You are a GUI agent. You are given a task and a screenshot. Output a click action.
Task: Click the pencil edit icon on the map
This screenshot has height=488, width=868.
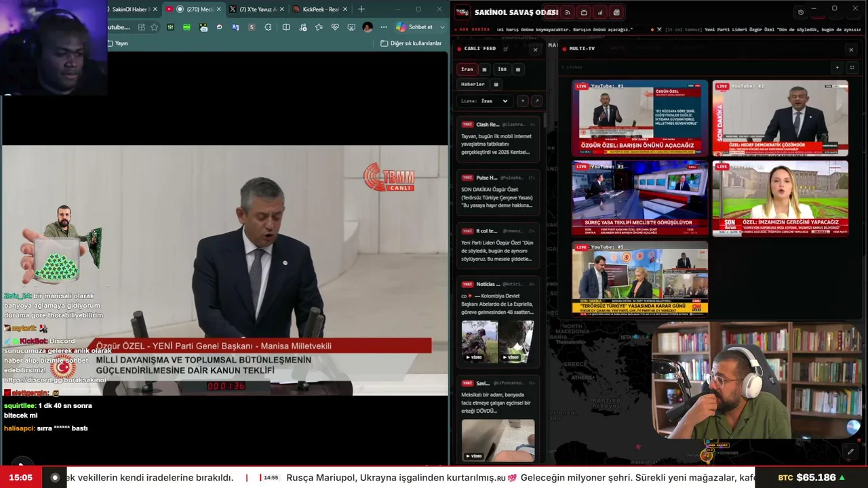[x=850, y=451]
